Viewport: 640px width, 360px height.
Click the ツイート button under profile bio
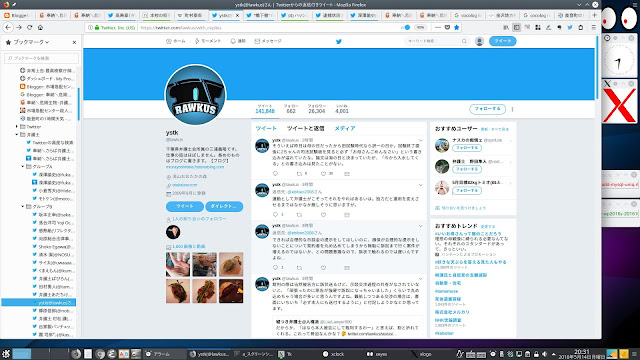pyautogui.click(x=185, y=207)
